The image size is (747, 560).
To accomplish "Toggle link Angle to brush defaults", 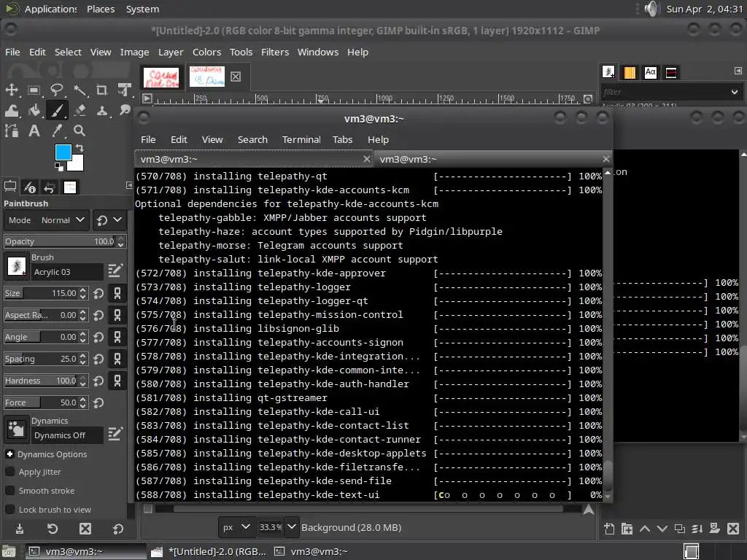I will [x=117, y=337].
